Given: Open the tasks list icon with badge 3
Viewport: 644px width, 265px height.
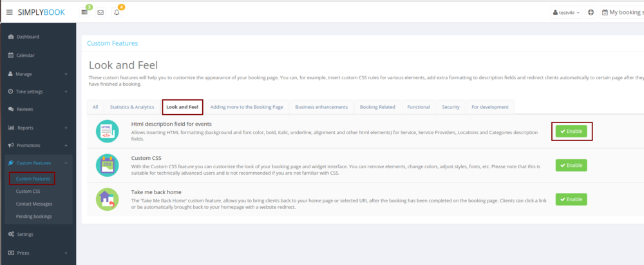Looking at the screenshot, I should 84,12.
